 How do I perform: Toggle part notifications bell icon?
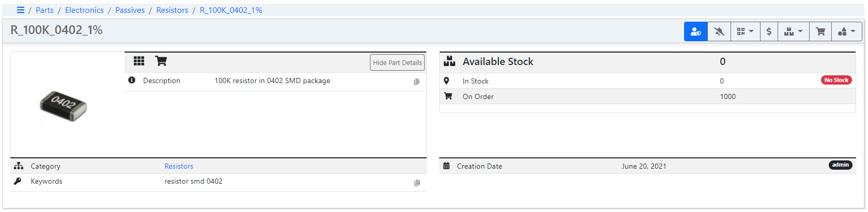(x=719, y=31)
